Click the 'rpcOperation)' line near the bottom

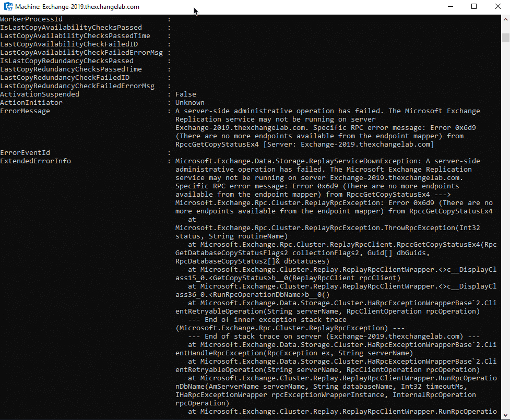point(203,403)
